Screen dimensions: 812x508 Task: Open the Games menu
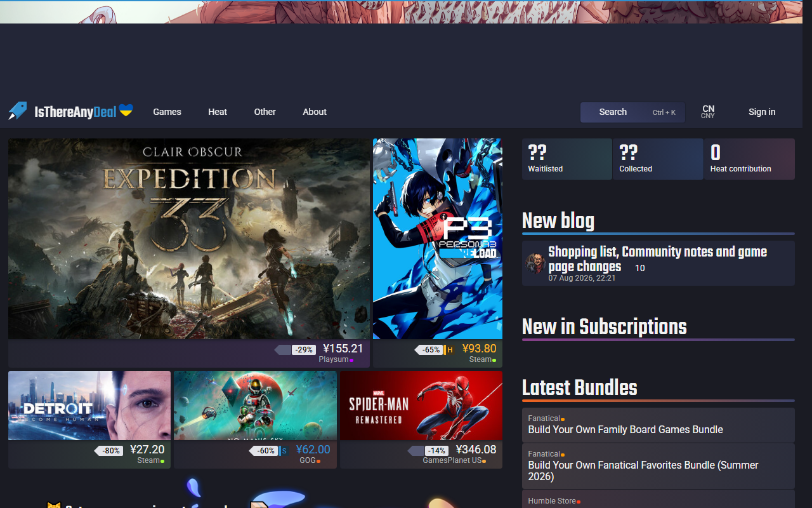(167, 112)
